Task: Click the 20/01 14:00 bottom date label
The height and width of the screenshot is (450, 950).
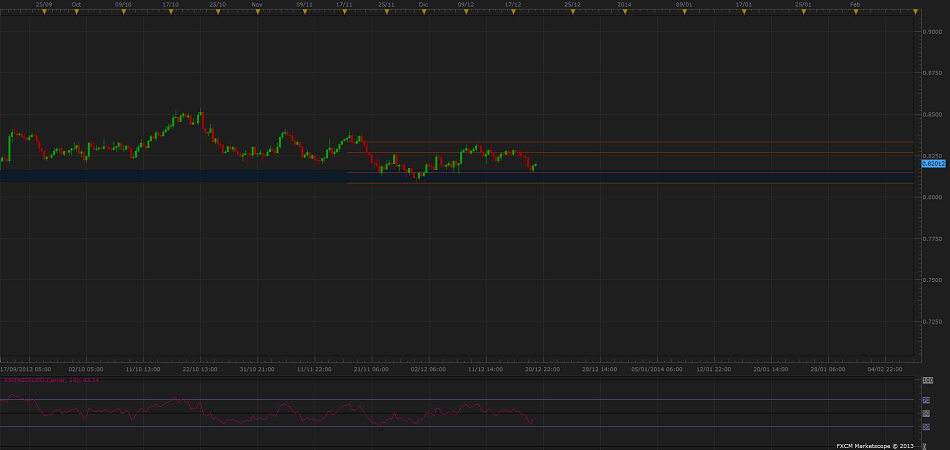Action: (771, 368)
